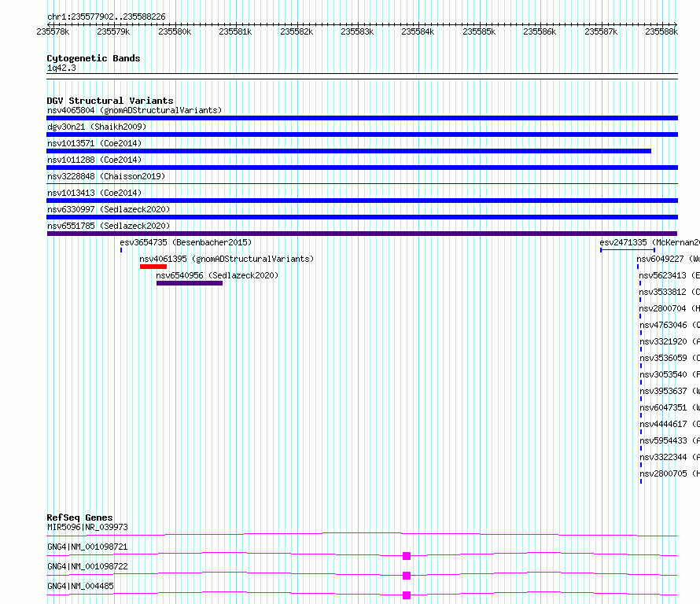Click the 235581k ruler tick label
700x604 pixels.
coord(235,32)
